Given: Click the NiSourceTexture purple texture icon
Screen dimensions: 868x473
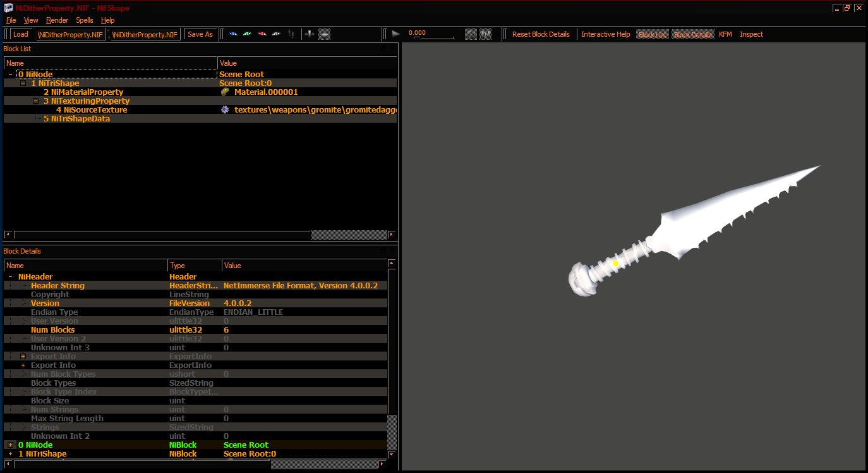Looking at the screenshot, I should [225, 109].
